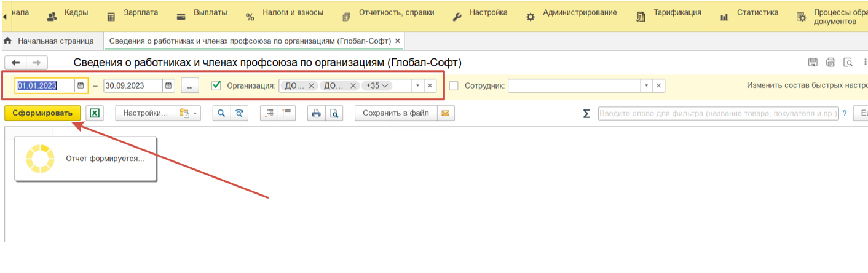Click the Сохранить в файл button
The width and height of the screenshot is (868, 273).
pyautogui.click(x=395, y=113)
